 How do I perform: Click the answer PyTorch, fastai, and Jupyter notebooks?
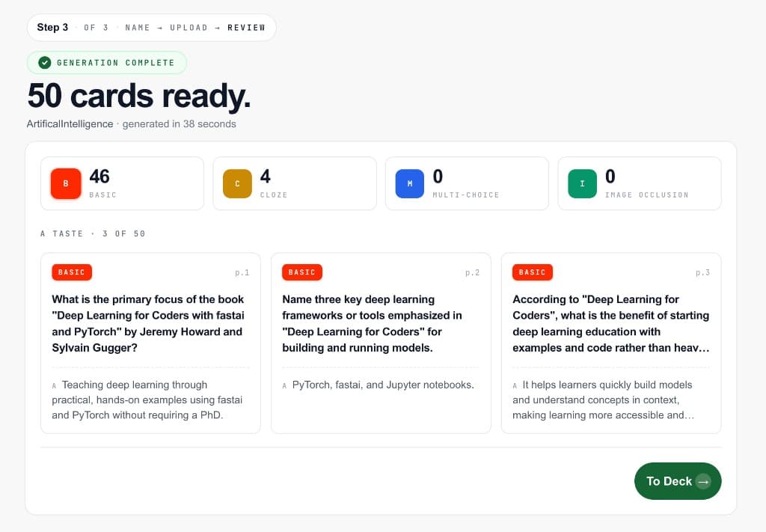(x=383, y=385)
